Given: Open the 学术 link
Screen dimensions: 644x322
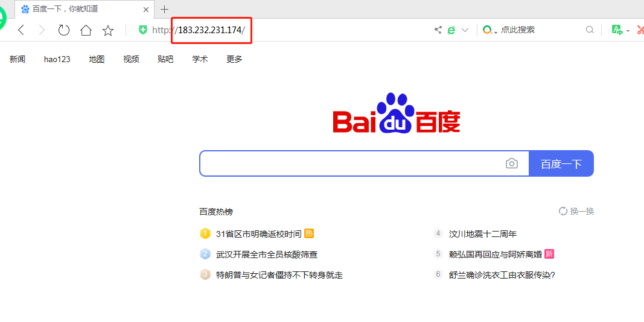Looking at the screenshot, I should coord(200,59).
